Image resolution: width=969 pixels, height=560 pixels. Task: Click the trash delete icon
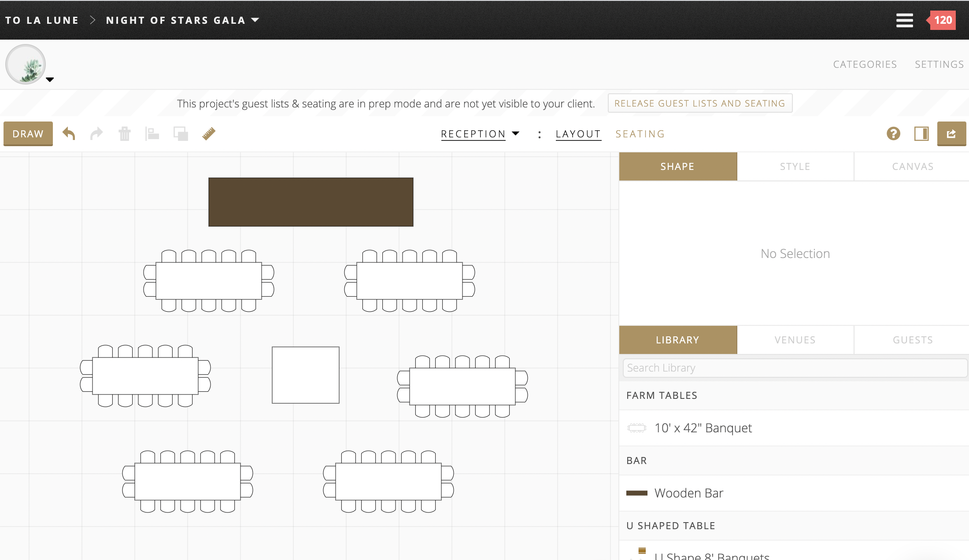click(x=125, y=133)
